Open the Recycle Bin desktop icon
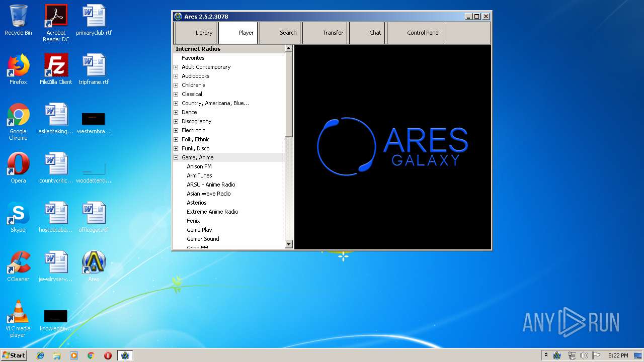 (18, 20)
